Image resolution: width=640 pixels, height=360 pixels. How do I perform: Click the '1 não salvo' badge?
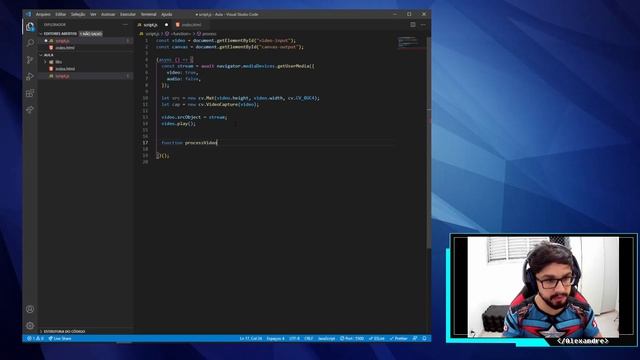tap(91, 34)
